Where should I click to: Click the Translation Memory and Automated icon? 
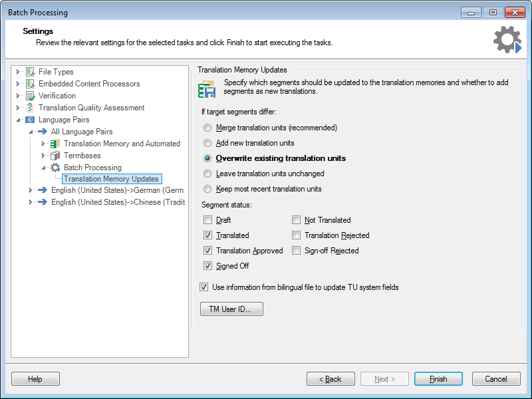pyautogui.click(x=55, y=144)
